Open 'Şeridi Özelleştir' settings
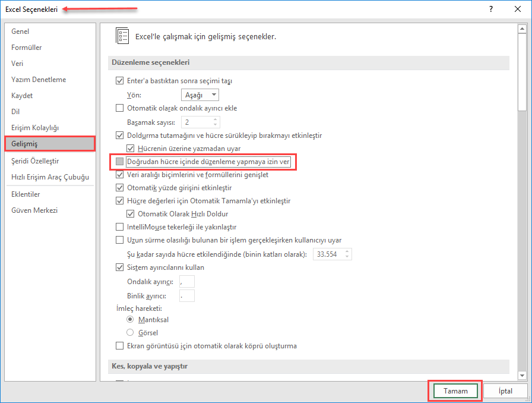 pos(50,161)
